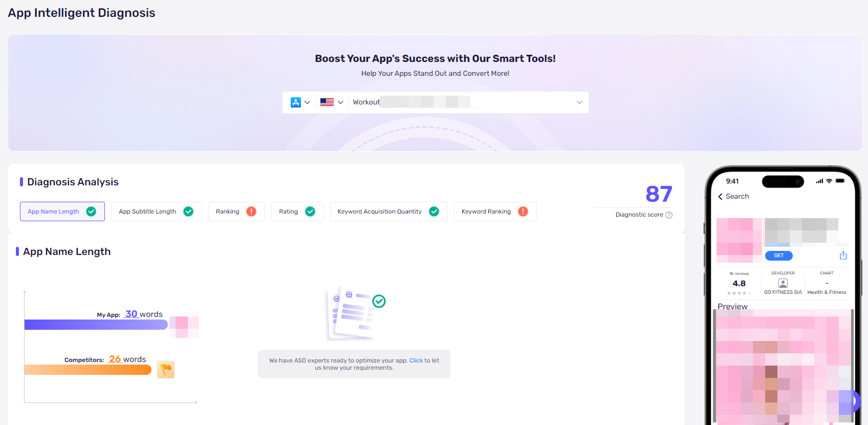Click the Ranking red alert icon
This screenshot has width=868, height=425.
pyautogui.click(x=251, y=211)
